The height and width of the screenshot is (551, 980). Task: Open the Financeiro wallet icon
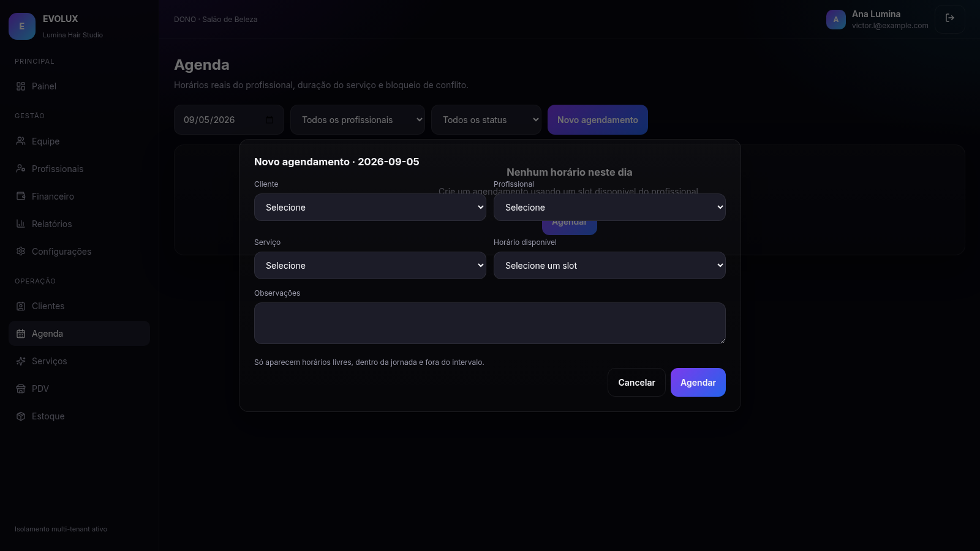click(21, 196)
